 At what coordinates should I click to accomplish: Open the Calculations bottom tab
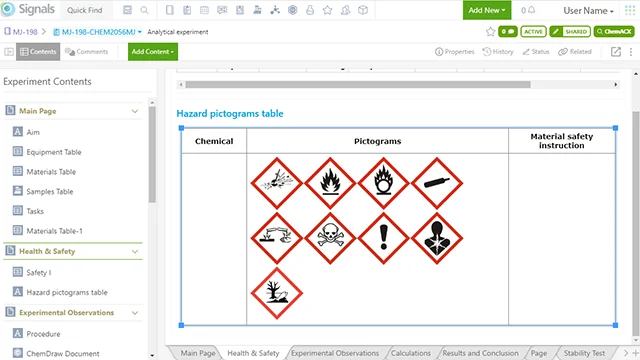click(411, 353)
